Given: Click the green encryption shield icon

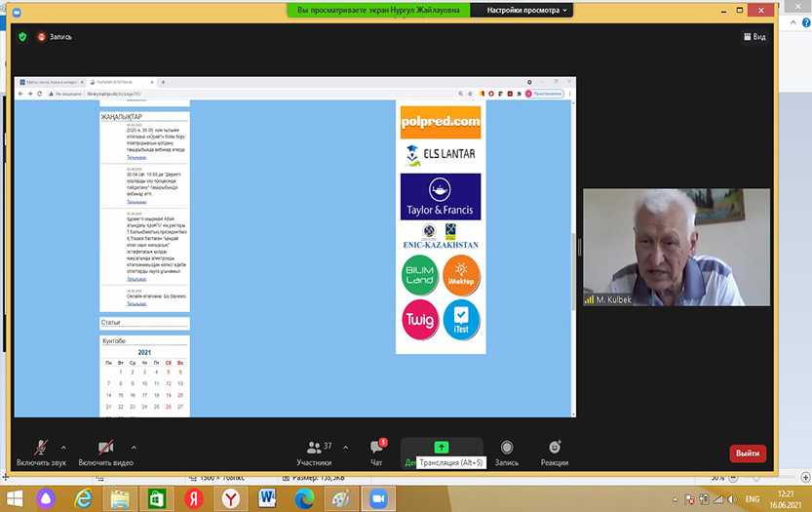Looking at the screenshot, I should coord(22,37).
